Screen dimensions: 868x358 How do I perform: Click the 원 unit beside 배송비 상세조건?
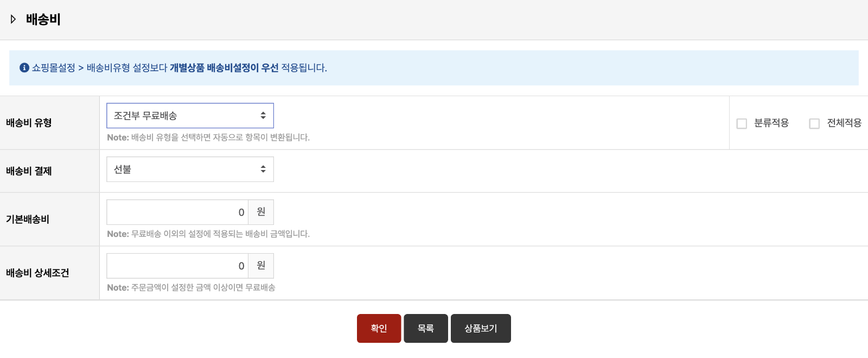click(261, 266)
